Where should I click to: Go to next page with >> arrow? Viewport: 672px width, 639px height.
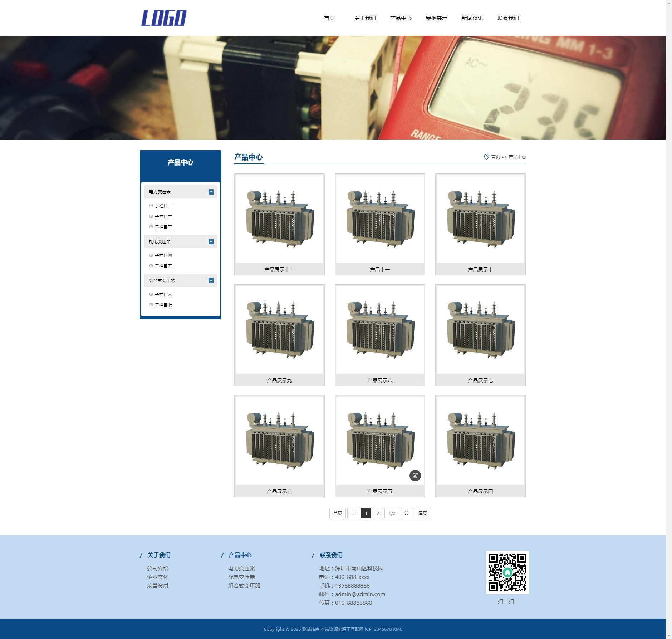(407, 513)
